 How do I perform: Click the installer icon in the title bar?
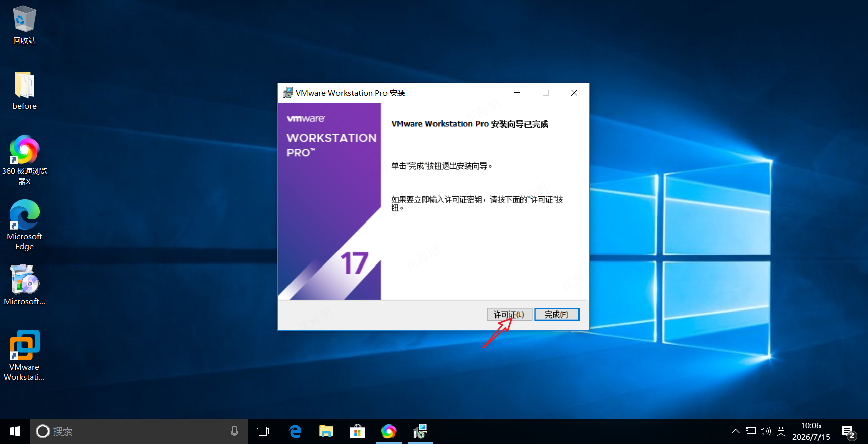(288, 93)
